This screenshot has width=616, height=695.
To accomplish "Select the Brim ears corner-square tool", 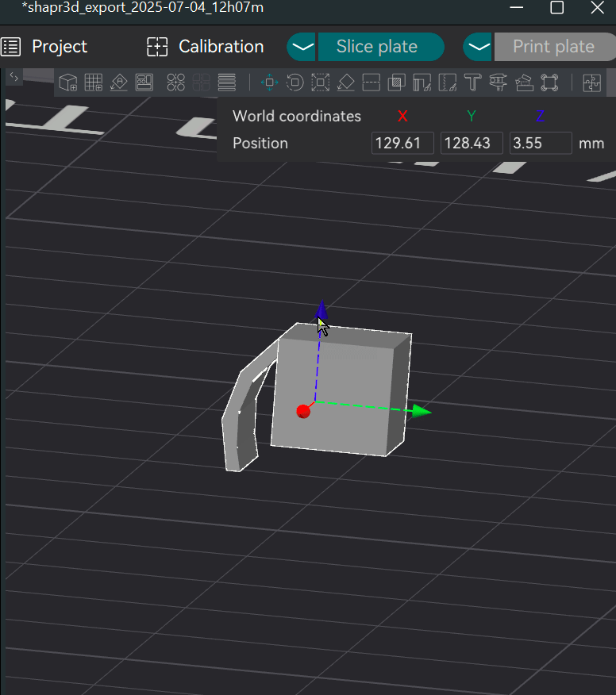I will (549, 83).
